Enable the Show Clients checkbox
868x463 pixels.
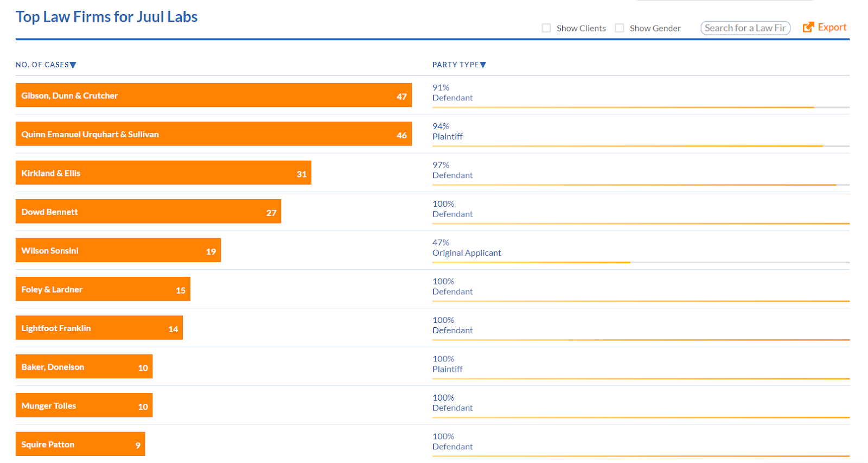point(546,28)
